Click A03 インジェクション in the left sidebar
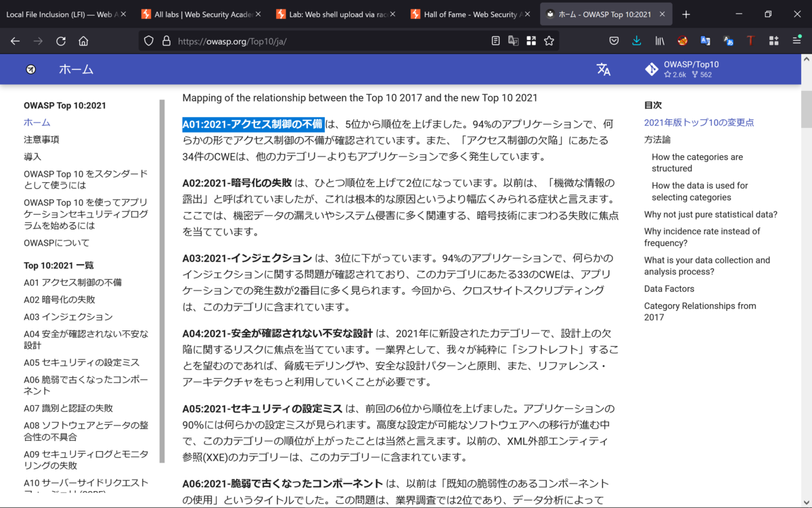The width and height of the screenshot is (812, 508). tap(69, 316)
